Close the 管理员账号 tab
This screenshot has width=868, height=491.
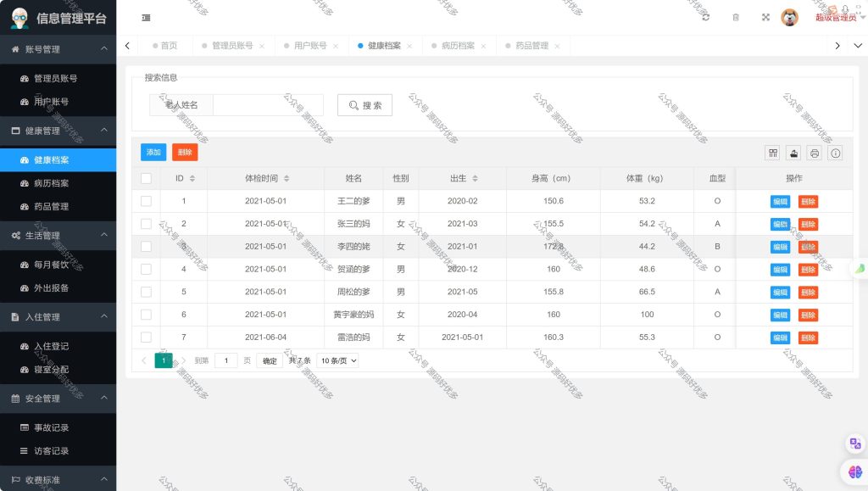pyautogui.click(x=262, y=46)
